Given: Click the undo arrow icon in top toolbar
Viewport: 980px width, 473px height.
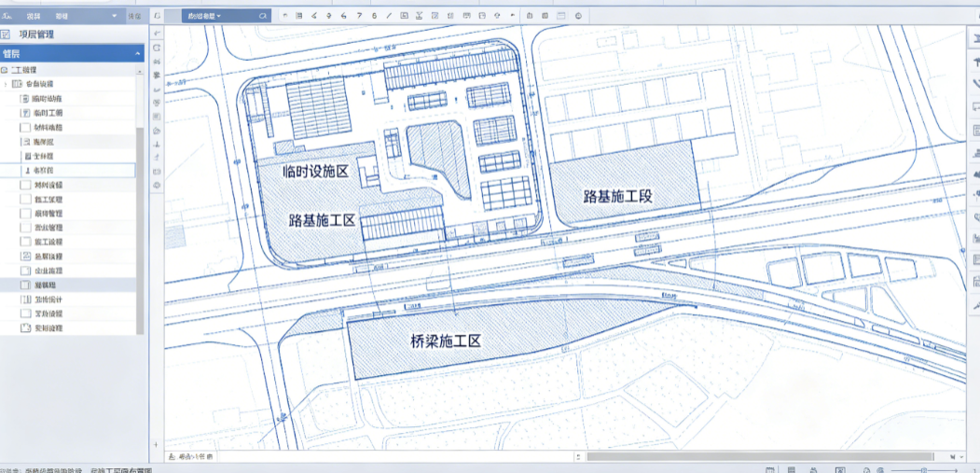Looking at the screenshot, I should pos(284,15).
